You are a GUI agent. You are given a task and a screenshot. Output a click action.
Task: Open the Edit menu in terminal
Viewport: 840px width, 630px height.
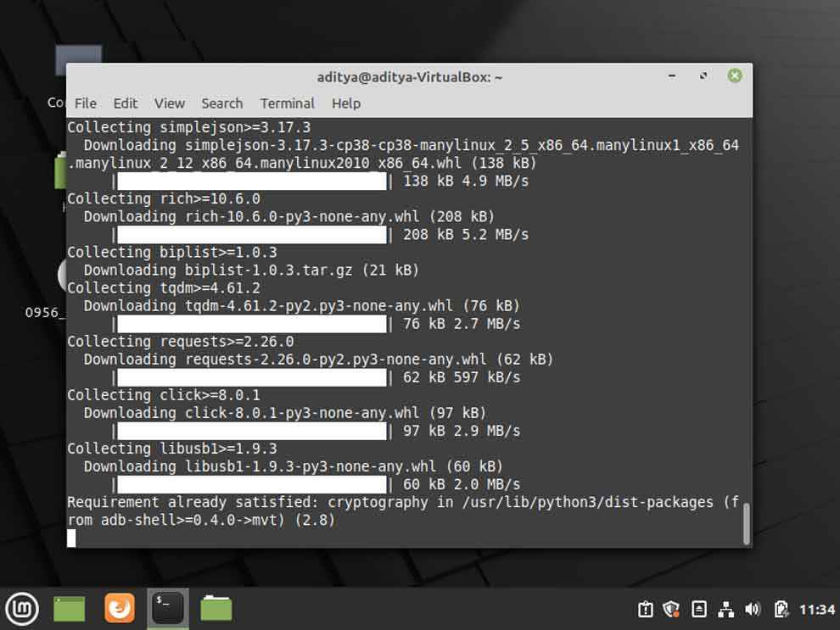[126, 103]
